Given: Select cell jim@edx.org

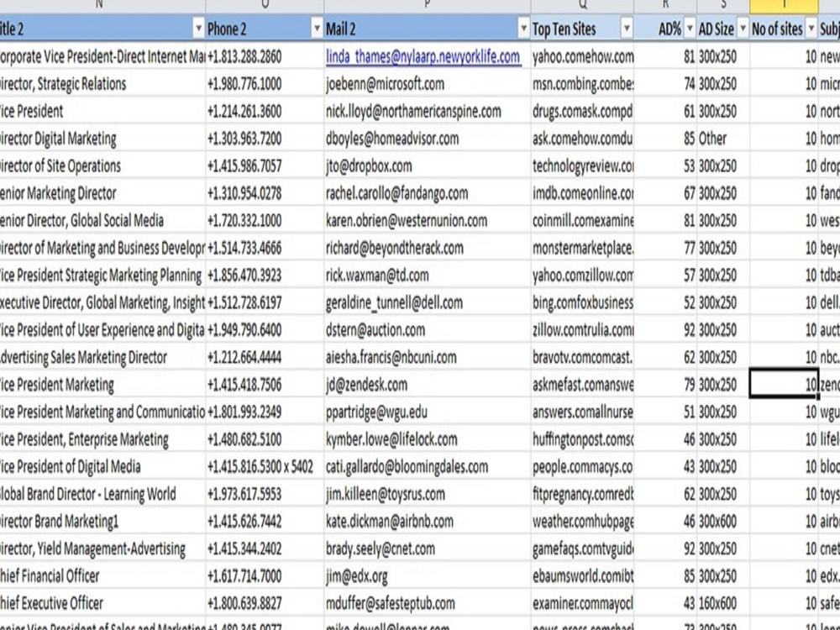Looking at the screenshot, I should pos(427,575).
